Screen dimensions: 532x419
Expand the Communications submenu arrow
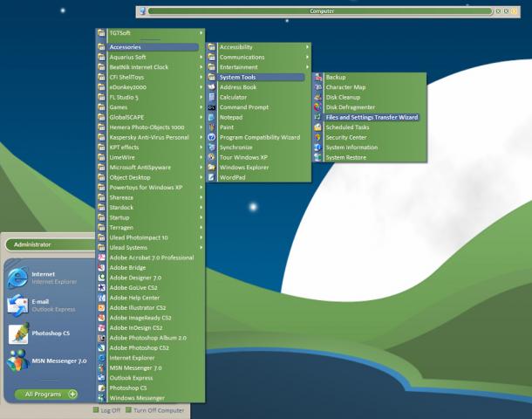tap(307, 57)
